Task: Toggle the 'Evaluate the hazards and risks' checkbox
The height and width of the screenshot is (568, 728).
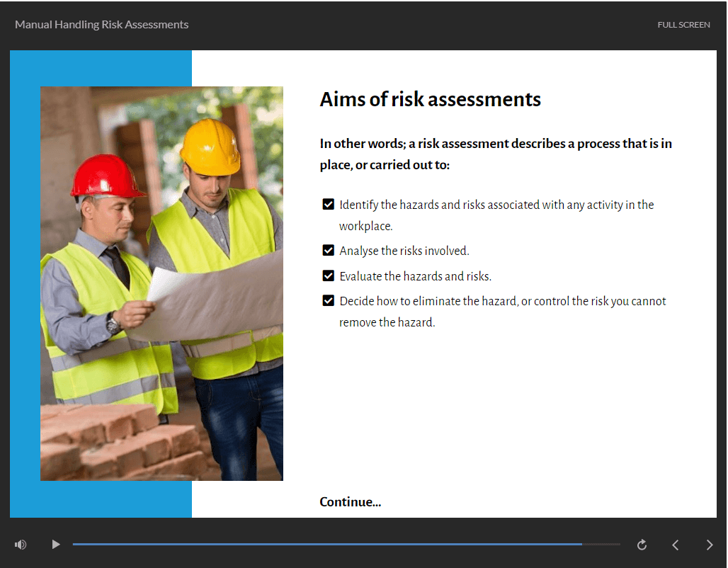Action: click(329, 276)
